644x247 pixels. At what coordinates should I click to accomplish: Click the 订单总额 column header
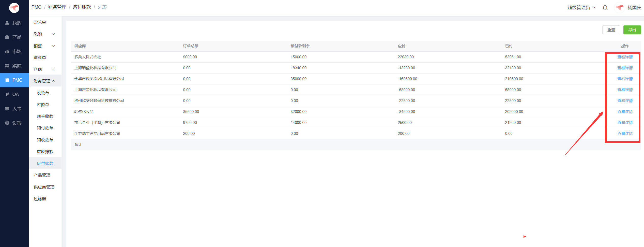(x=191, y=46)
